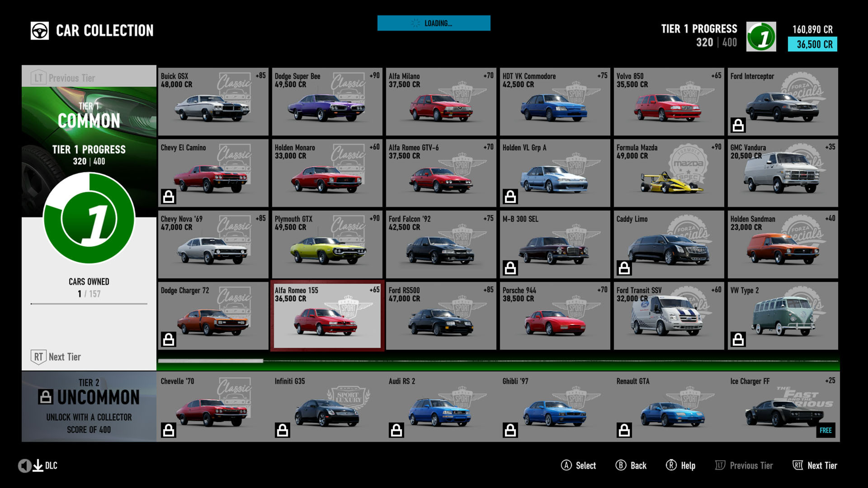The width and height of the screenshot is (868, 488).
Task: Click the 160,890 CR credit balance
Action: pos(812,29)
